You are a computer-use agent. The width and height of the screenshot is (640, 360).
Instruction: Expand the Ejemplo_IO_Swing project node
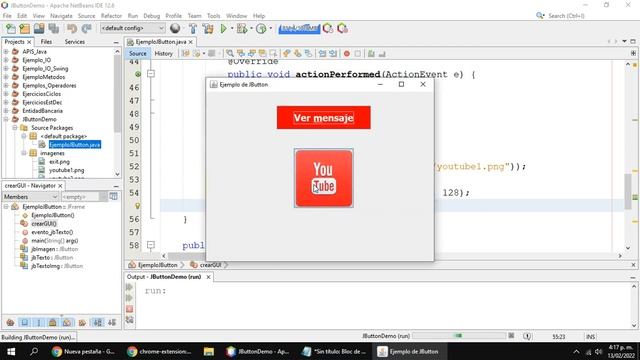(6, 69)
